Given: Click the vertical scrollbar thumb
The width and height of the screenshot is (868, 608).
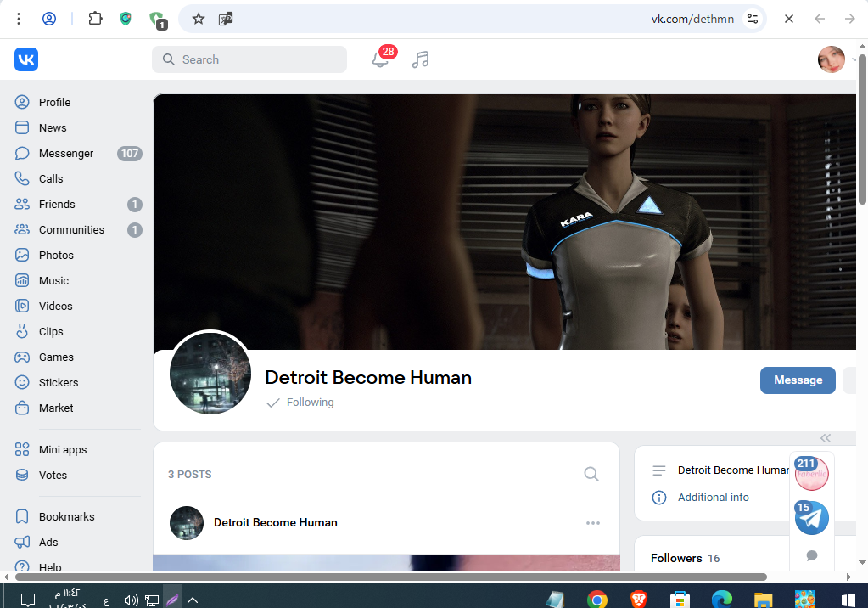Looking at the screenshot, I should (x=862, y=128).
